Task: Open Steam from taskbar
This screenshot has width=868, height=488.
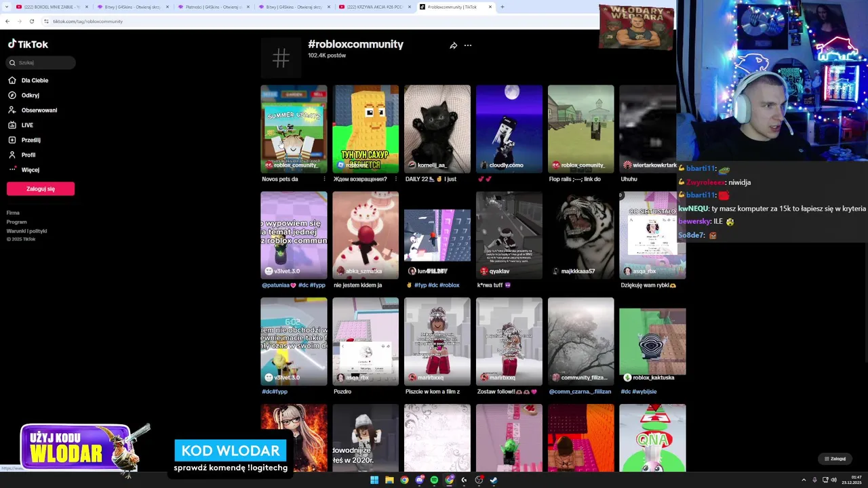Action: (x=494, y=480)
